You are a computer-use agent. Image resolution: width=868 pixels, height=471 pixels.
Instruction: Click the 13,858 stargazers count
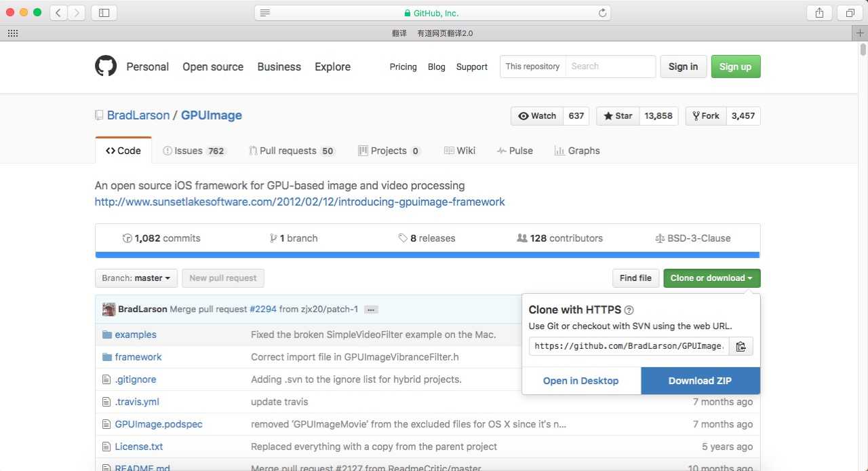[x=658, y=116]
